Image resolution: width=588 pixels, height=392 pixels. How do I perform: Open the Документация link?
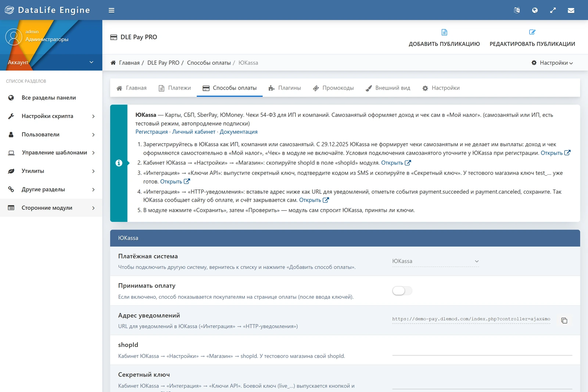click(239, 132)
